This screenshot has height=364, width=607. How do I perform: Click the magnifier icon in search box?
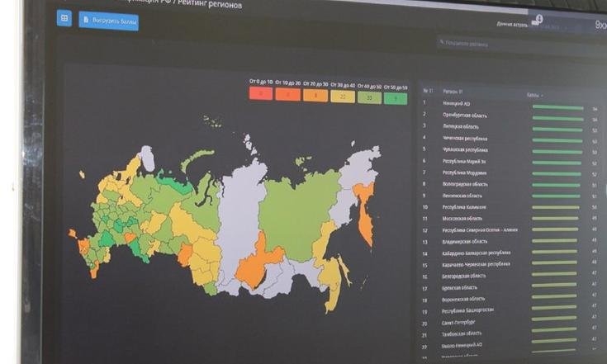(x=442, y=41)
